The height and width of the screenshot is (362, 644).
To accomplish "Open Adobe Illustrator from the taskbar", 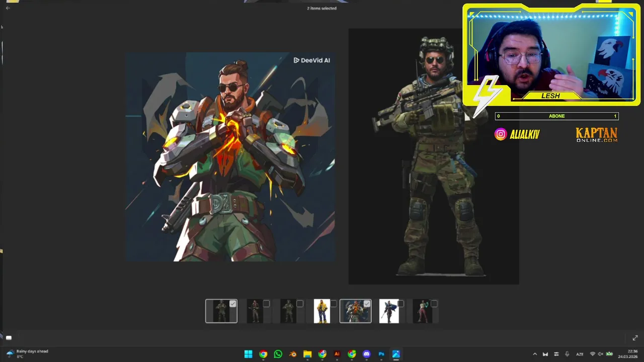I will point(337,354).
